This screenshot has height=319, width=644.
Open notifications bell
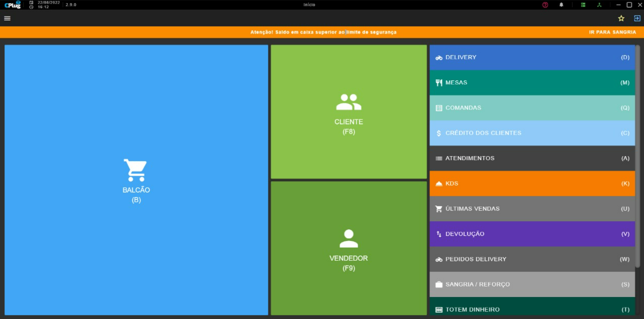[561, 5]
